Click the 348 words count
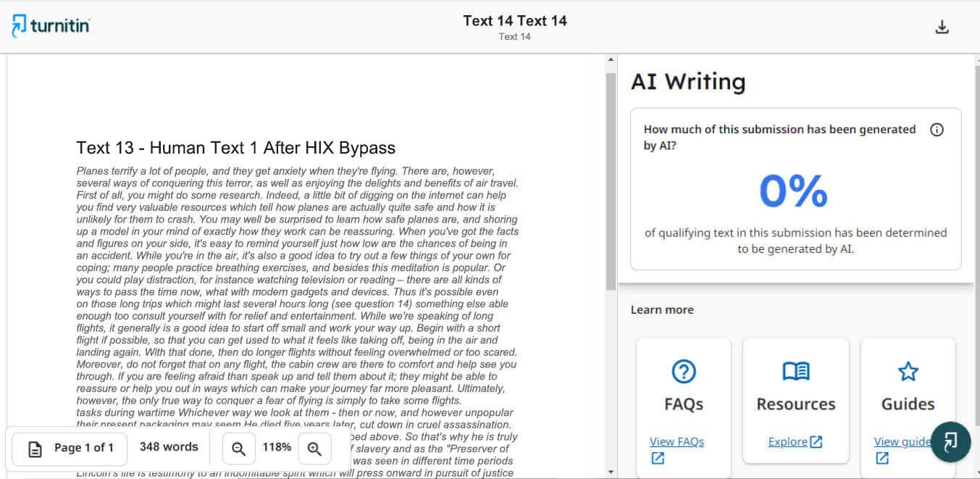The width and height of the screenshot is (980, 479). pos(169,447)
